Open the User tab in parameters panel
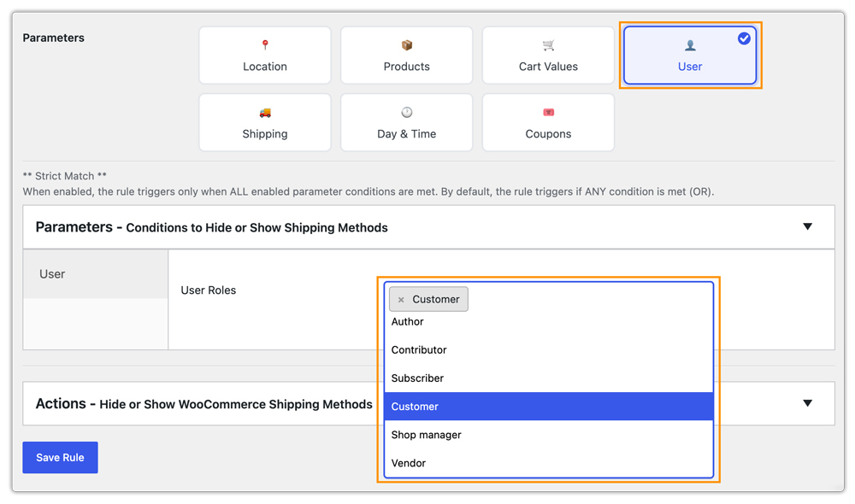 tap(96, 274)
